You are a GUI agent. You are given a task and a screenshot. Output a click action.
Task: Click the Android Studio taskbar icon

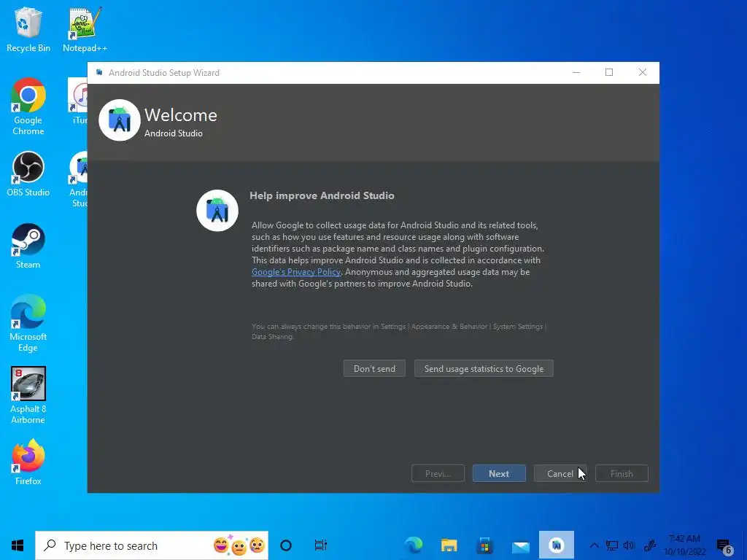[x=557, y=545]
